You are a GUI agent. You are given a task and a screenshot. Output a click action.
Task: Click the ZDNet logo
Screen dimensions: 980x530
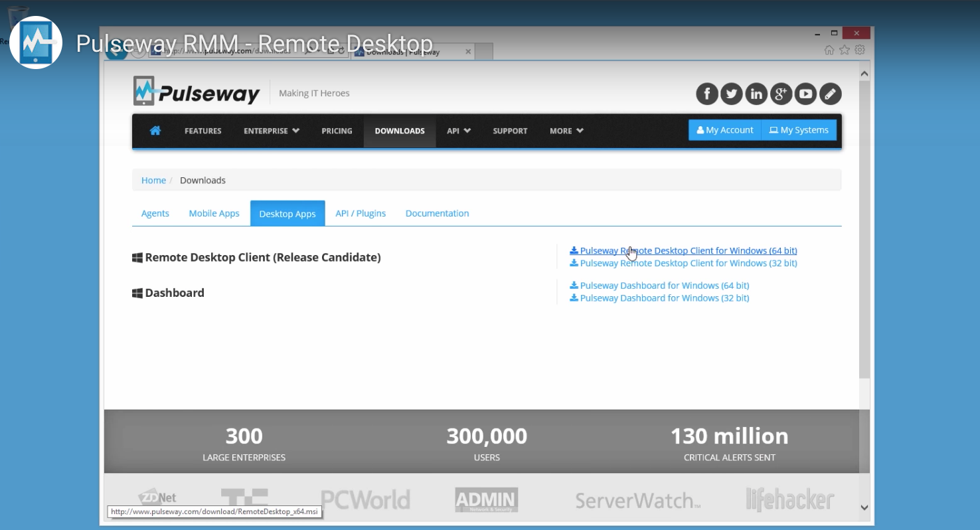click(x=157, y=497)
